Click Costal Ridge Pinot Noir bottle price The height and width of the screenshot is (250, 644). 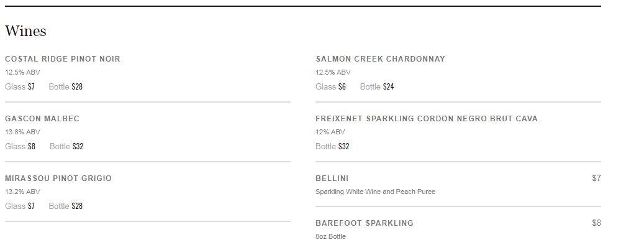pos(77,87)
